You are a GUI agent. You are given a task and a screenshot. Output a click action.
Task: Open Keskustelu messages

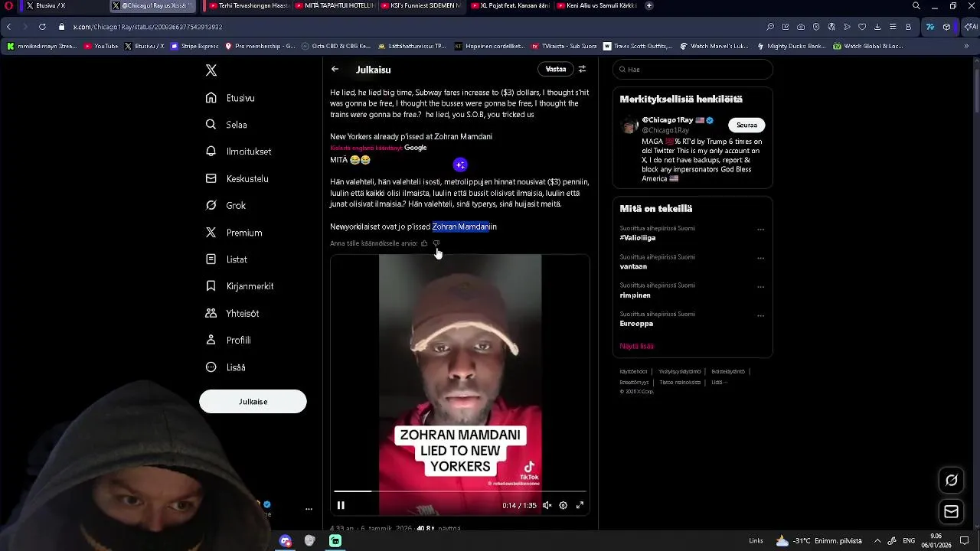click(237, 178)
